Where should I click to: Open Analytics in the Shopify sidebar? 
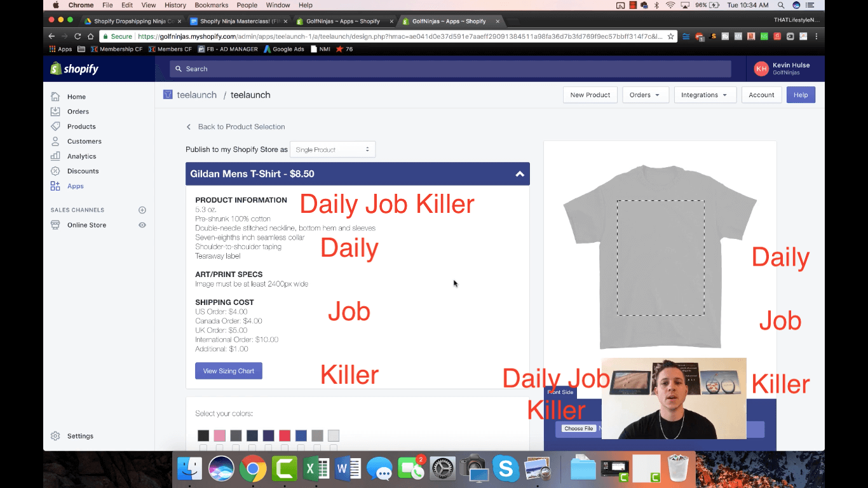pos(81,156)
